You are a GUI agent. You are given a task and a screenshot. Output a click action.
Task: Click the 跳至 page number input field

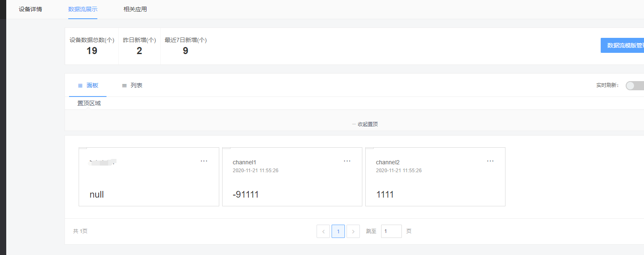click(x=391, y=231)
